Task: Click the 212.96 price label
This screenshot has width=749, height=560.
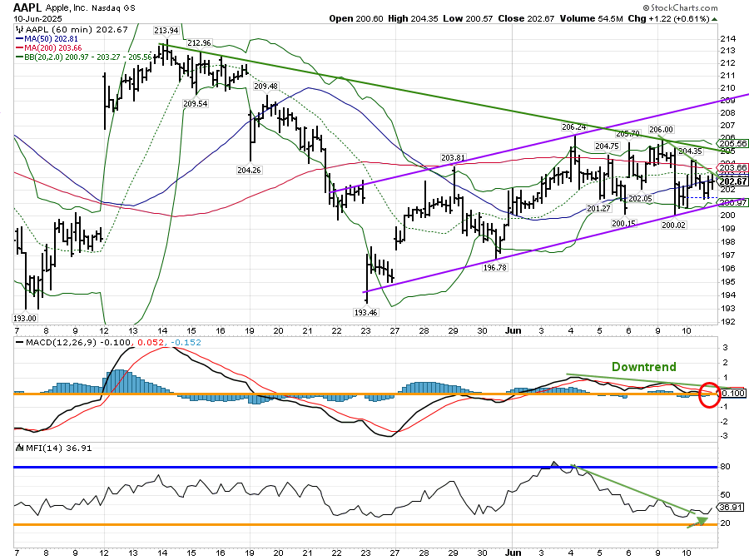Action: 199,43
